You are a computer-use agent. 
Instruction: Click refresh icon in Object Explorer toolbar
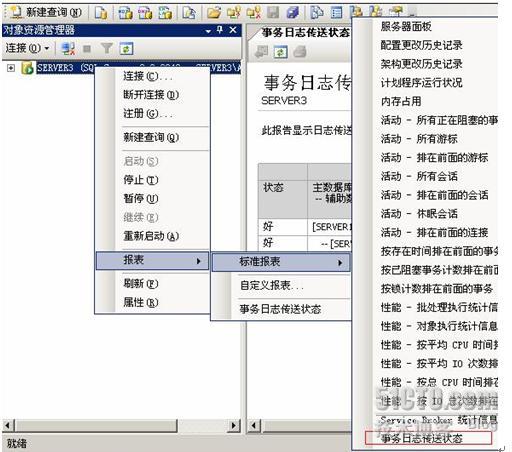[x=126, y=49]
